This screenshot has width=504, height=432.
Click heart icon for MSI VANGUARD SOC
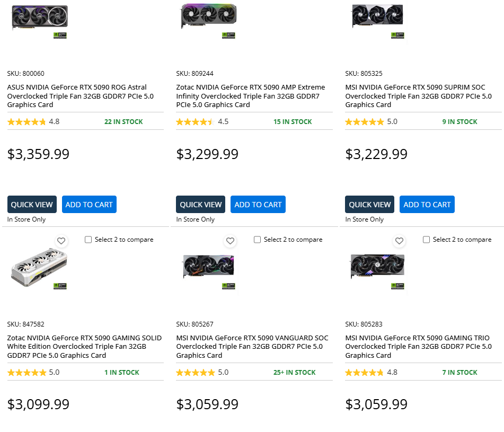coord(230,241)
